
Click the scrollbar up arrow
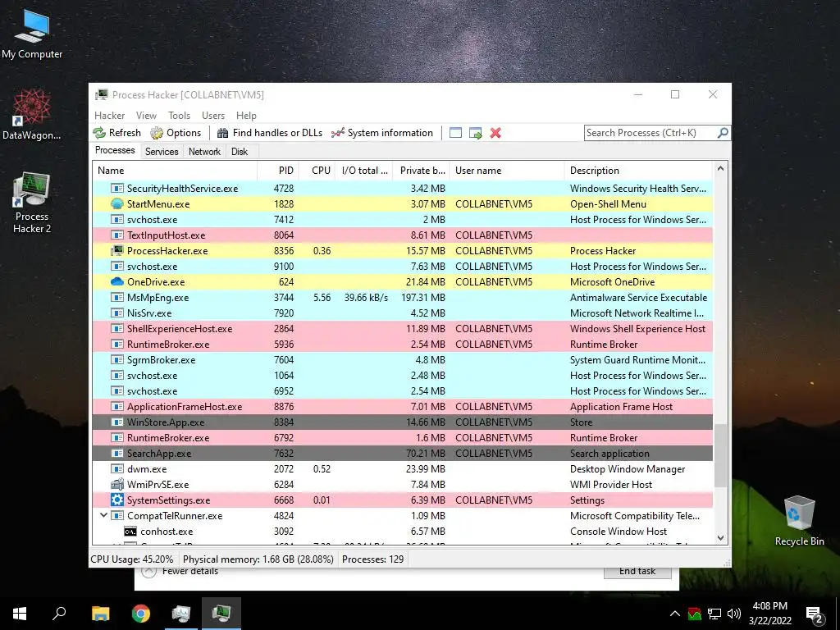coord(720,169)
